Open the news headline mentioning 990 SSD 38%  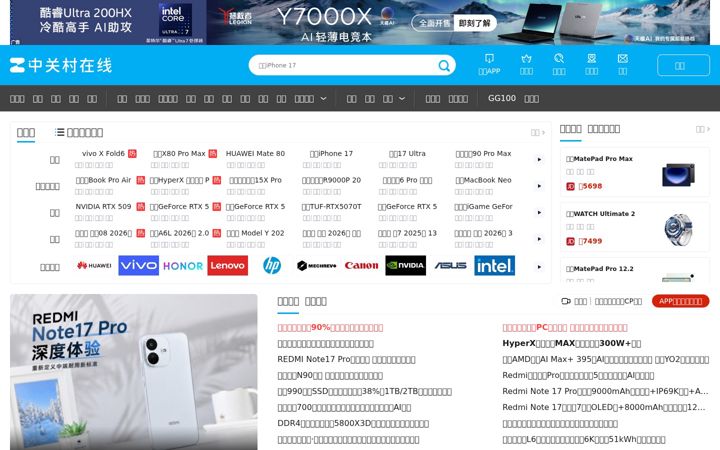click(365, 392)
